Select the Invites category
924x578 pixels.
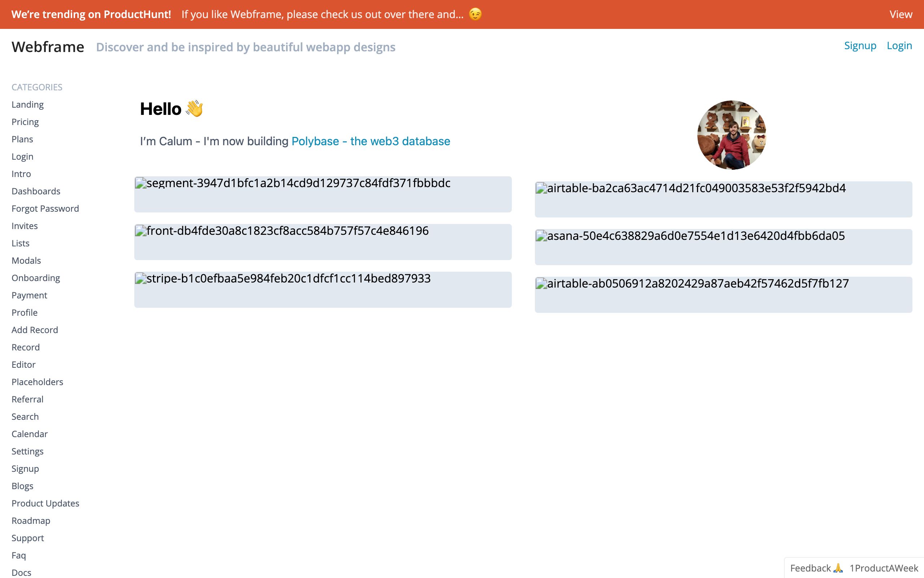[x=25, y=226]
